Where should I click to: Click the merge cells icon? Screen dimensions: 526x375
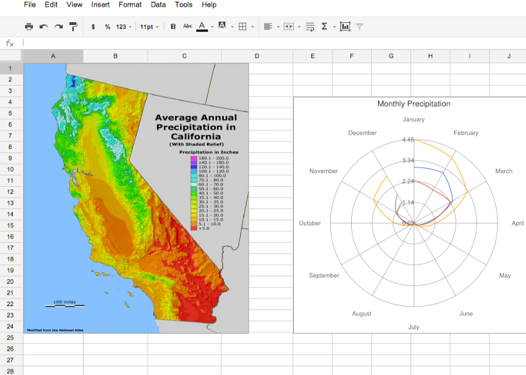tap(289, 26)
